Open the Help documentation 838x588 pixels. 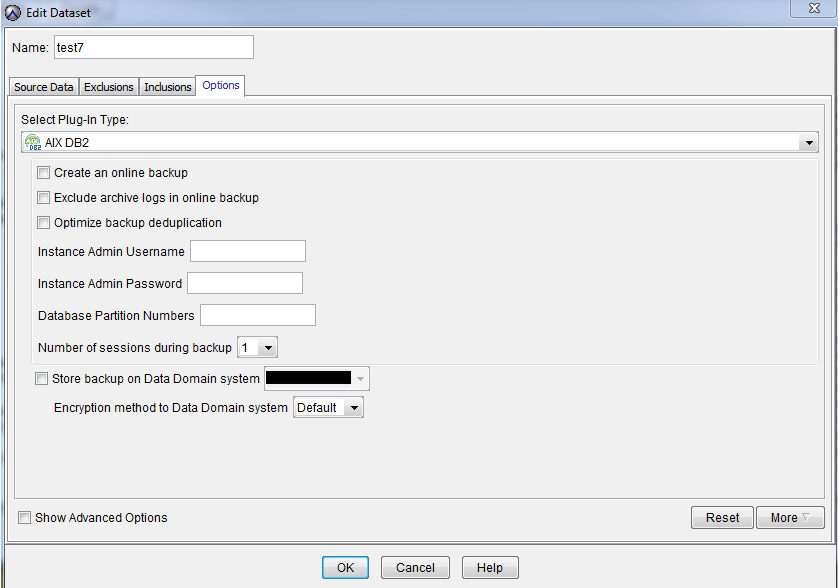click(489, 566)
